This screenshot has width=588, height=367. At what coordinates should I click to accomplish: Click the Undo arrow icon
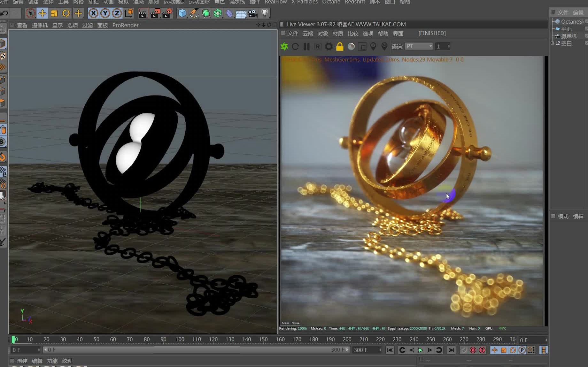(4, 13)
